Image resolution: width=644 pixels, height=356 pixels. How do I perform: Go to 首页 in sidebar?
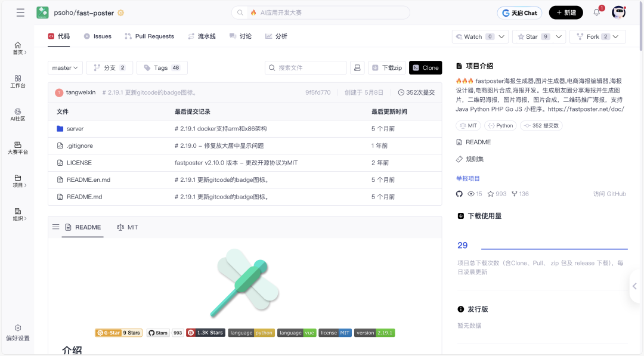pyautogui.click(x=18, y=48)
